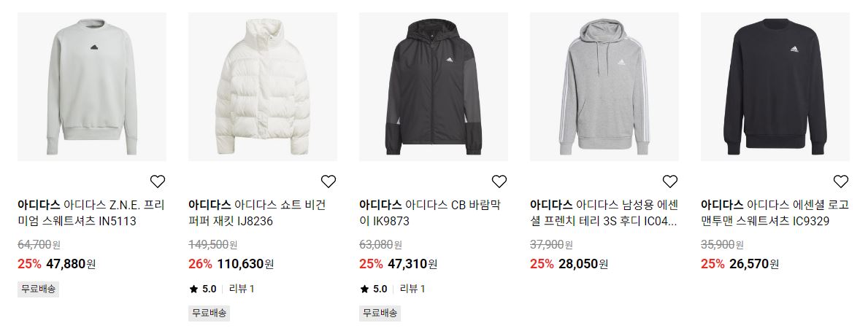The height and width of the screenshot is (331, 868).
Task: Open Essential logo sweatshirt IC9329 title
Action: [775, 214]
